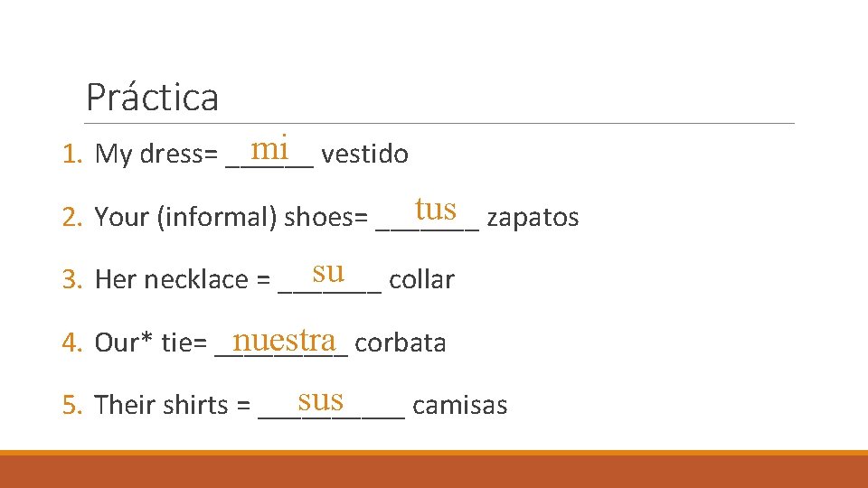
Task: Select the answer "mi" in item 1
Action: pos(270,146)
